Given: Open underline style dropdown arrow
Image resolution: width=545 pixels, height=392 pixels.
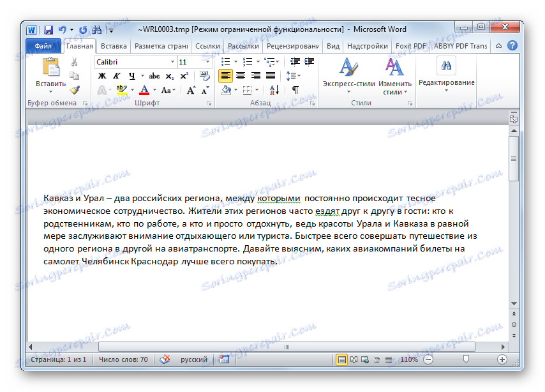Looking at the screenshot, I should pos(142,76).
